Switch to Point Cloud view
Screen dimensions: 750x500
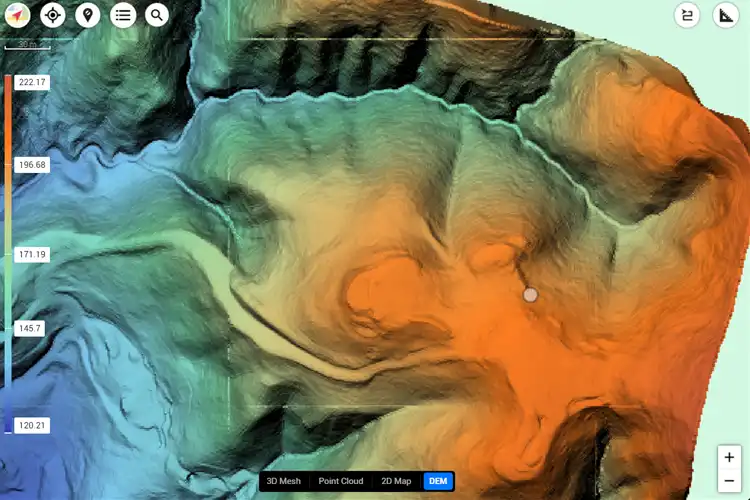(x=340, y=481)
